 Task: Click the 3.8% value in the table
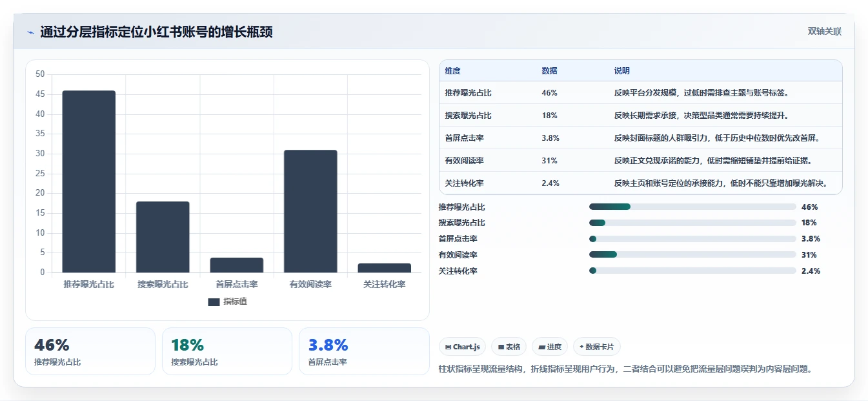(550, 138)
